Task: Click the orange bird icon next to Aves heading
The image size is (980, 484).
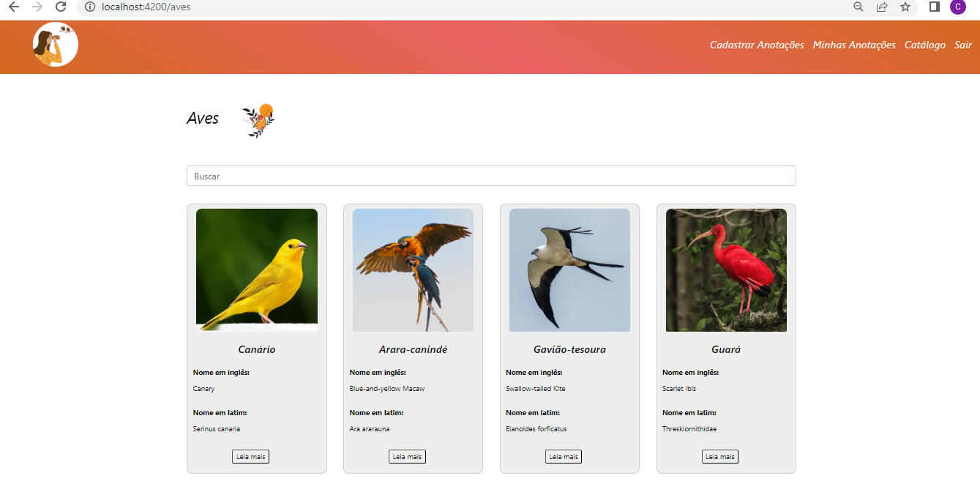Action: point(258,119)
